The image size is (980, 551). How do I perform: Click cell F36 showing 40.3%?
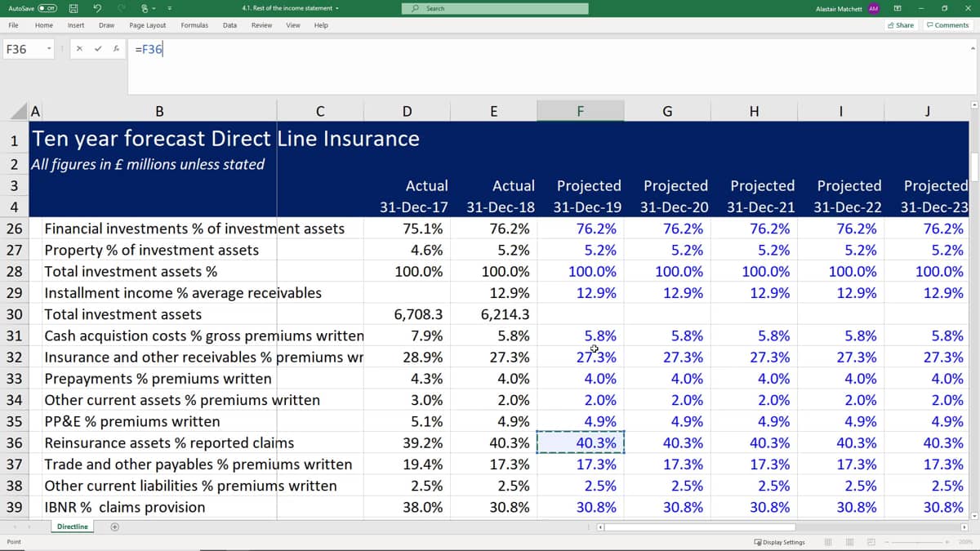581,443
